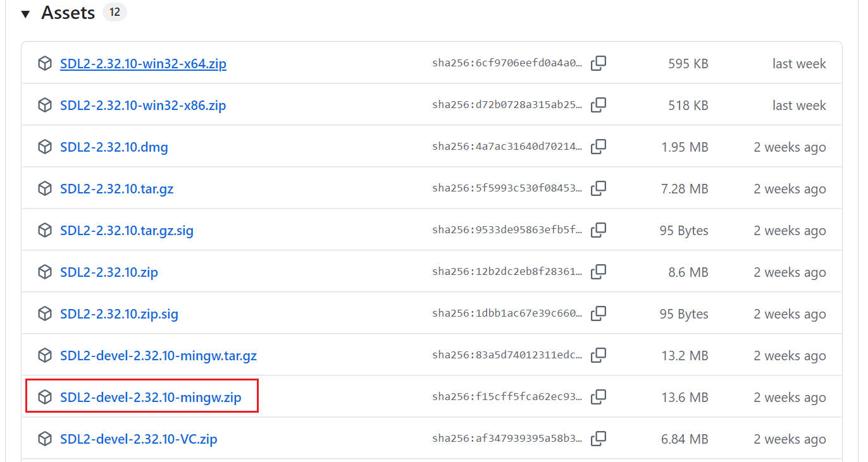868x462 pixels.
Task: Copy SHA256 hash for SDL2-2.32.10-win32-x64.zip
Action: click(x=598, y=63)
